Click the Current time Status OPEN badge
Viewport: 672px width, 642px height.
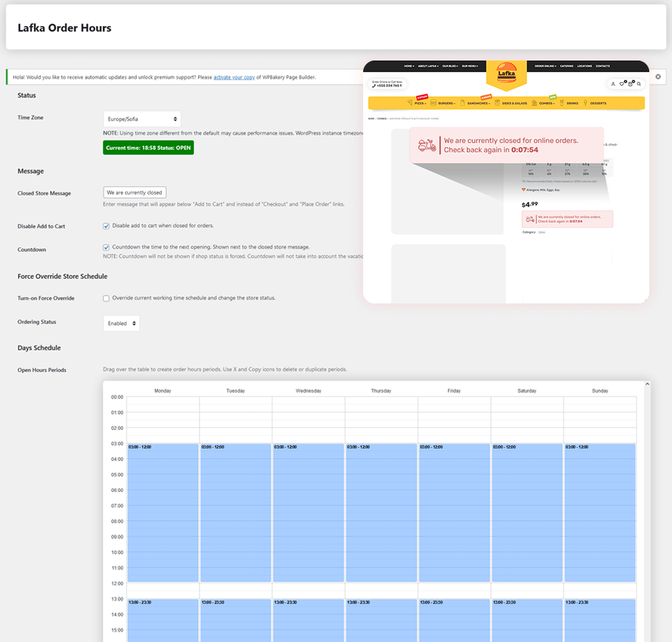149,147
